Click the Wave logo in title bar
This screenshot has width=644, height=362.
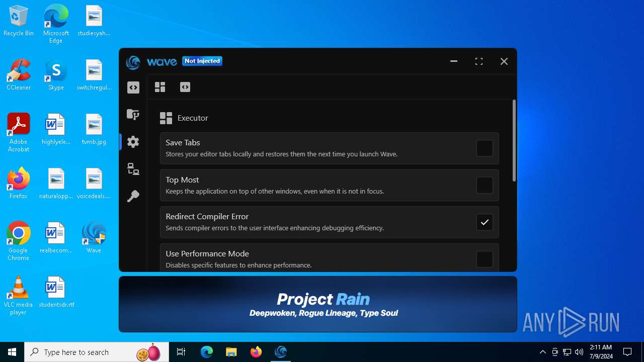click(133, 61)
